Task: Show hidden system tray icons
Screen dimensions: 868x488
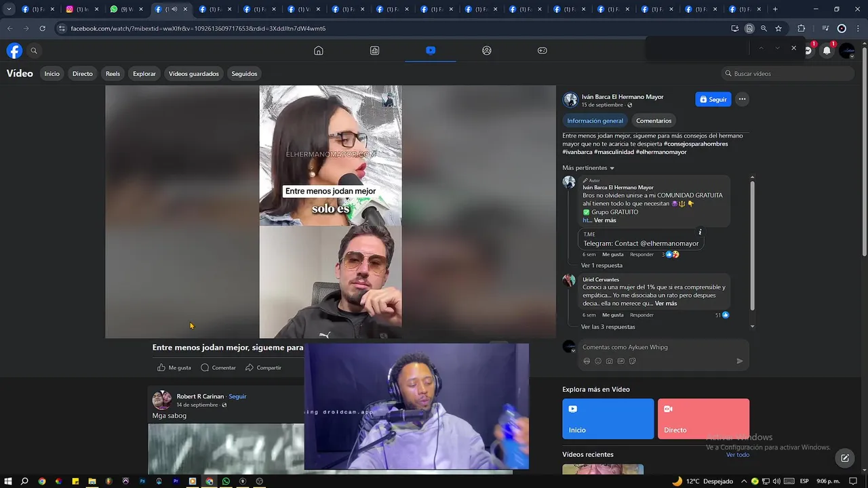Action: [744, 481]
